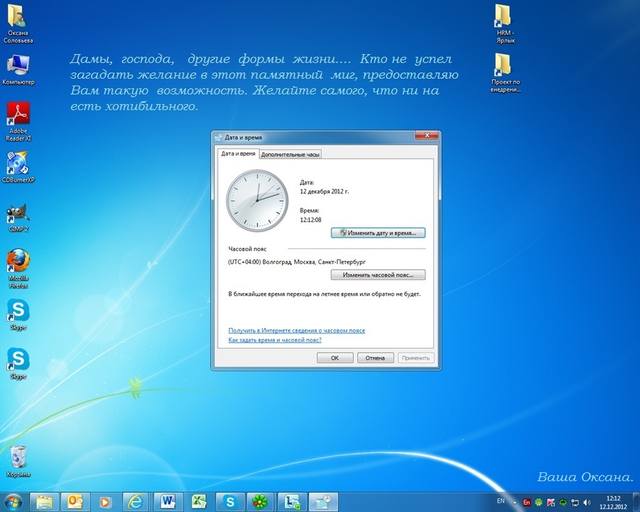The height and width of the screenshot is (512, 640).
Task: Open the taskbar clock showing 12:12
Action: pyautogui.click(x=613, y=503)
